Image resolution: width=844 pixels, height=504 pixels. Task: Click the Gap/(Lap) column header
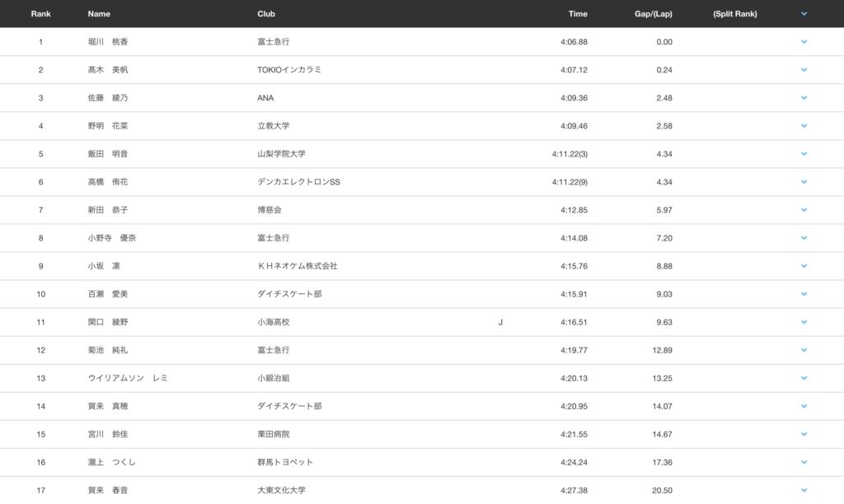coord(654,14)
